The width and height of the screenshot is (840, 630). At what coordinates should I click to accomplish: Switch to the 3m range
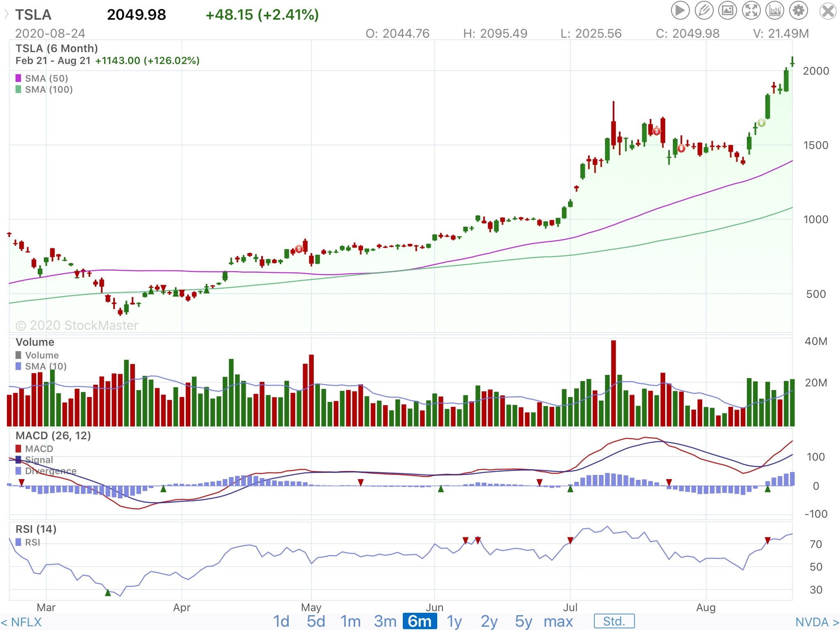tap(385, 621)
